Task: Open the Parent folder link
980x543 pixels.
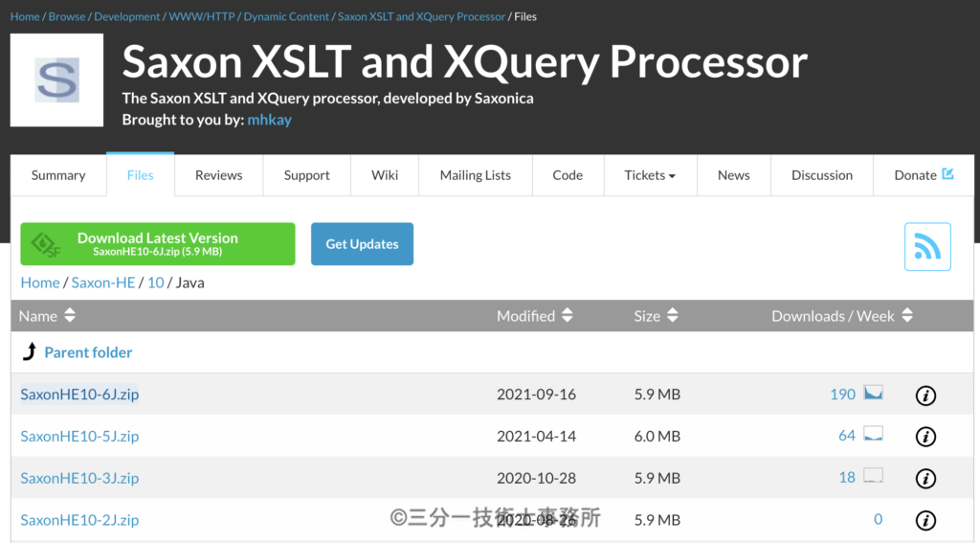Action: tap(88, 352)
